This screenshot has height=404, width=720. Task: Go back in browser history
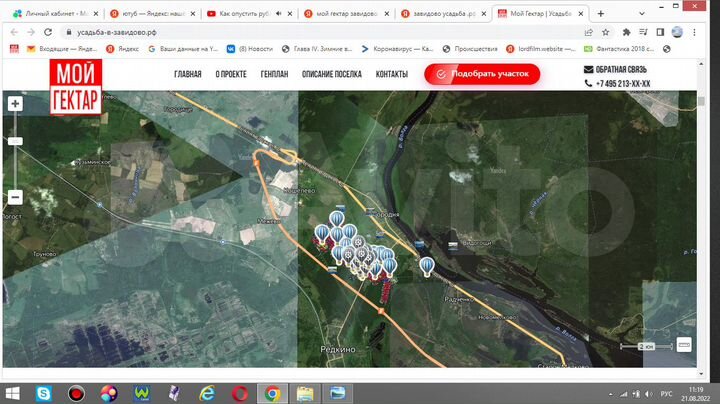coord(14,32)
